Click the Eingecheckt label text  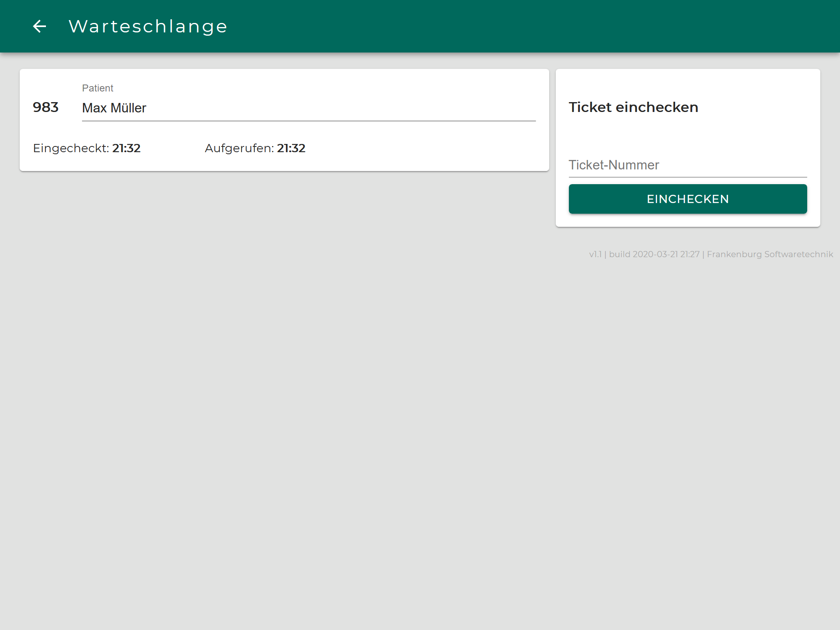[71, 148]
